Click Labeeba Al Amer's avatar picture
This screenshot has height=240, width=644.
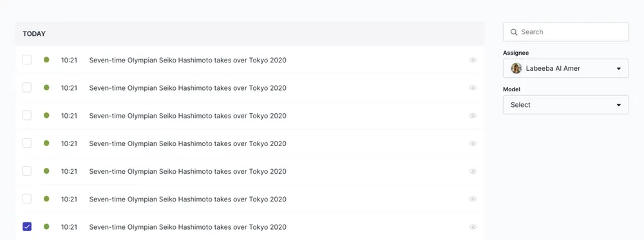pyautogui.click(x=516, y=68)
